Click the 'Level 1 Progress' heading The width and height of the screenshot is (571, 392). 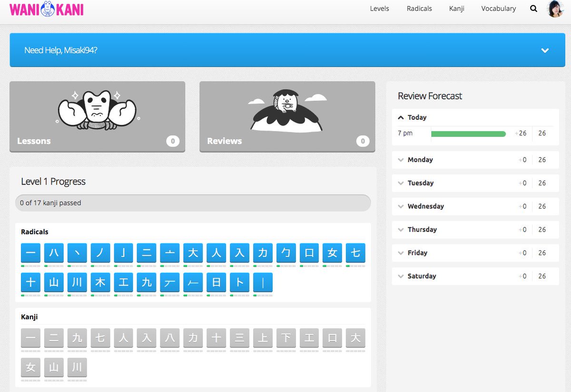(53, 181)
